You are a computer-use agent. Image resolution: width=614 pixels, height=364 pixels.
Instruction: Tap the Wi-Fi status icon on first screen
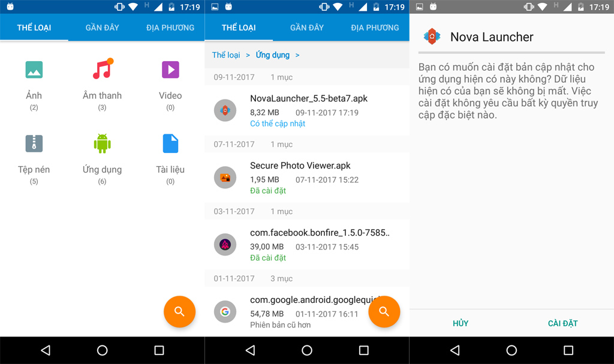point(133,7)
